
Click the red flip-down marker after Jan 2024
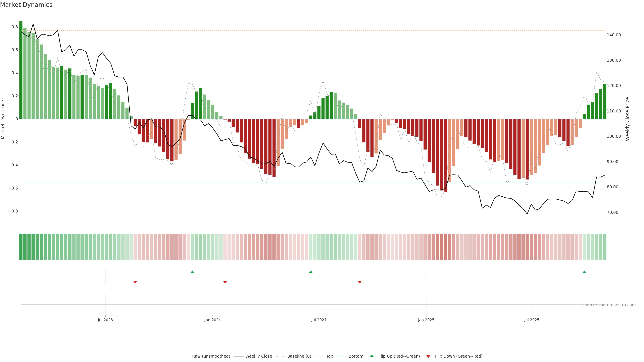click(x=225, y=282)
